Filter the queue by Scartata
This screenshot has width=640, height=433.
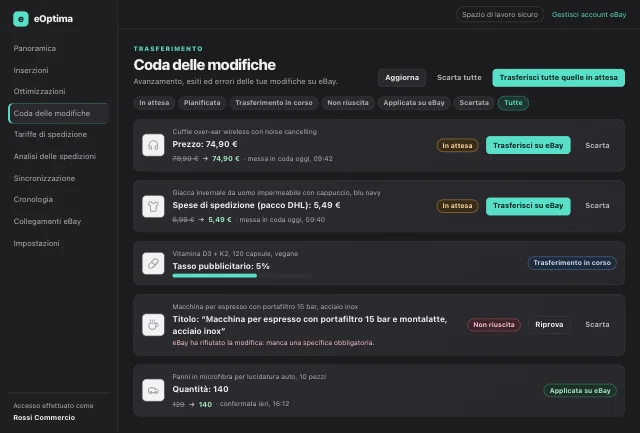coord(474,103)
